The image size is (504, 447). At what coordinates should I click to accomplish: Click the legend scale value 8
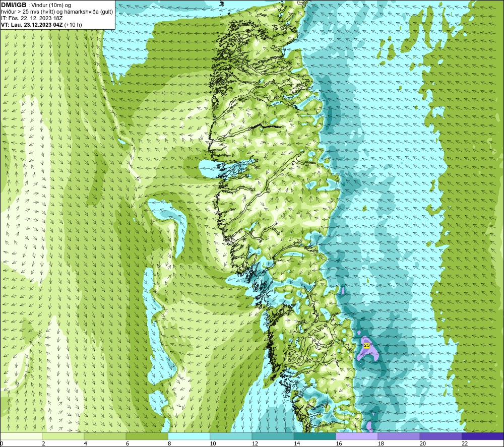tap(169, 444)
